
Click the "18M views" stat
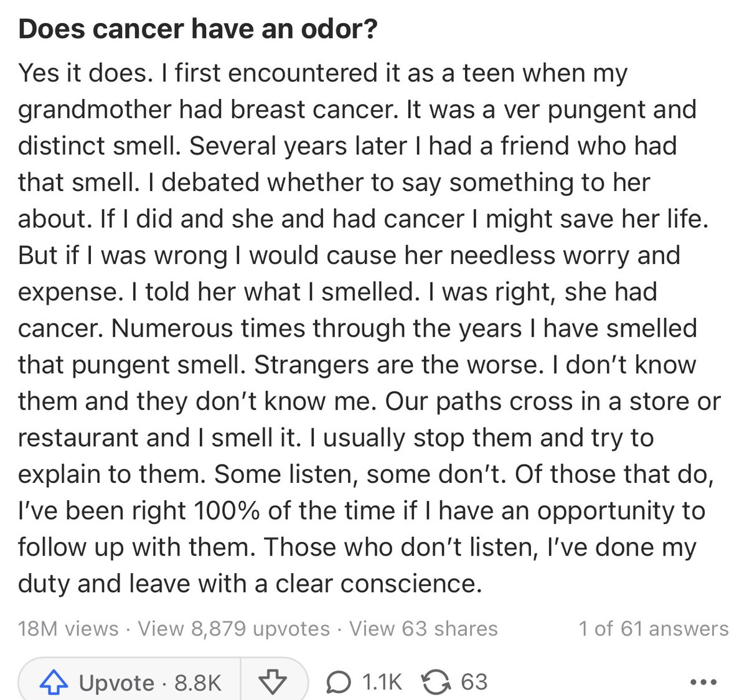(x=68, y=628)
